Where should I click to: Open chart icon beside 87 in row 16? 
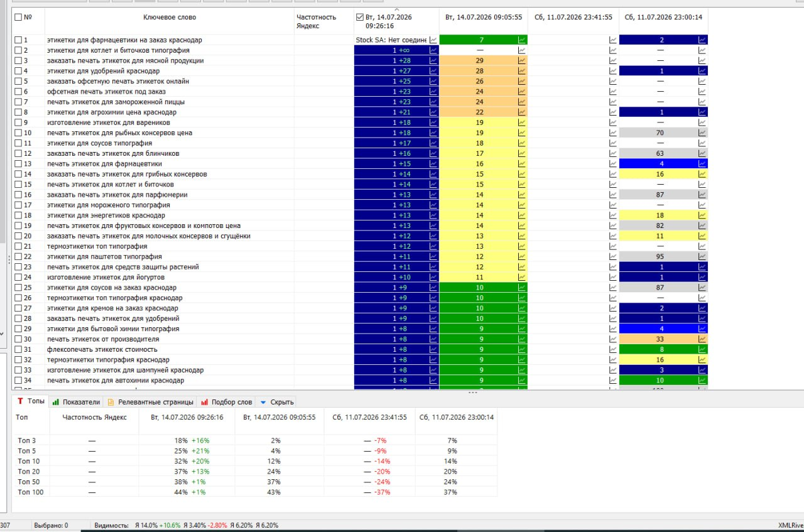(x=702, y=195)
